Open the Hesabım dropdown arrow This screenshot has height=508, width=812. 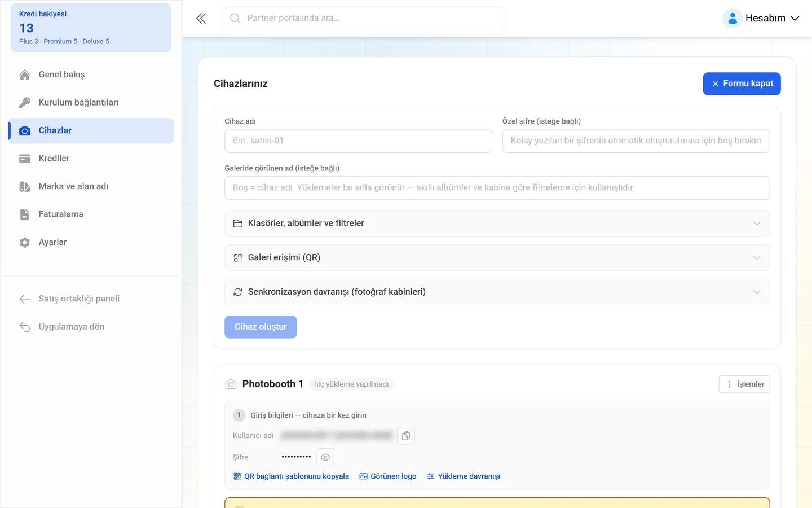(x=795, y=19)
